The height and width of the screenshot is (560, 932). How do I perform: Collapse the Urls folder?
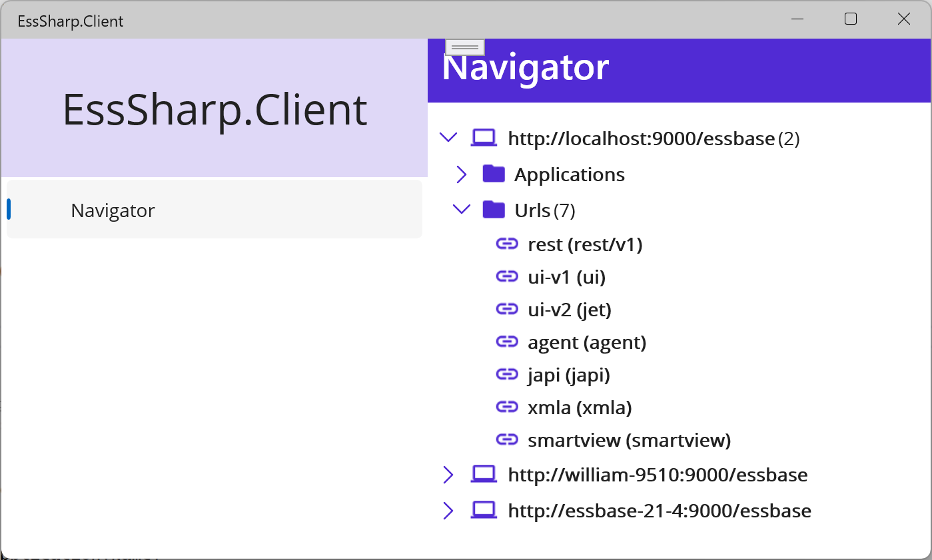(x=461, y=209)
